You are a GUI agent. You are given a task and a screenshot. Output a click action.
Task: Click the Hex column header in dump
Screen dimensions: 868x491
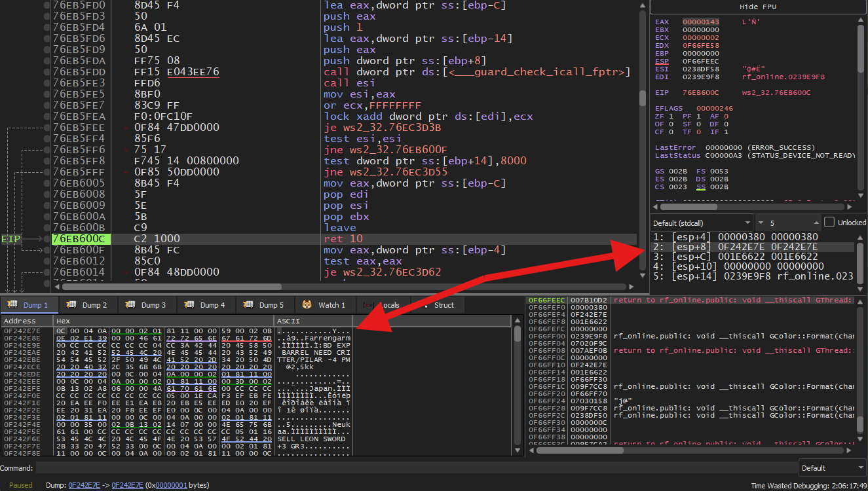(164, 321)
